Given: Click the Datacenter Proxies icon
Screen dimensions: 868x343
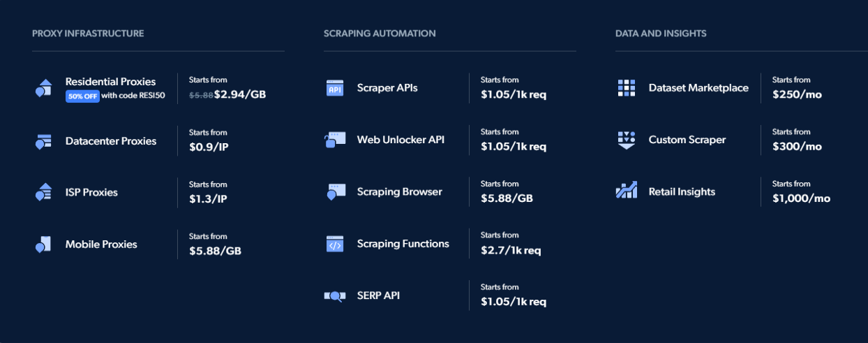Looking at the screenshot, I should point(43,141).
